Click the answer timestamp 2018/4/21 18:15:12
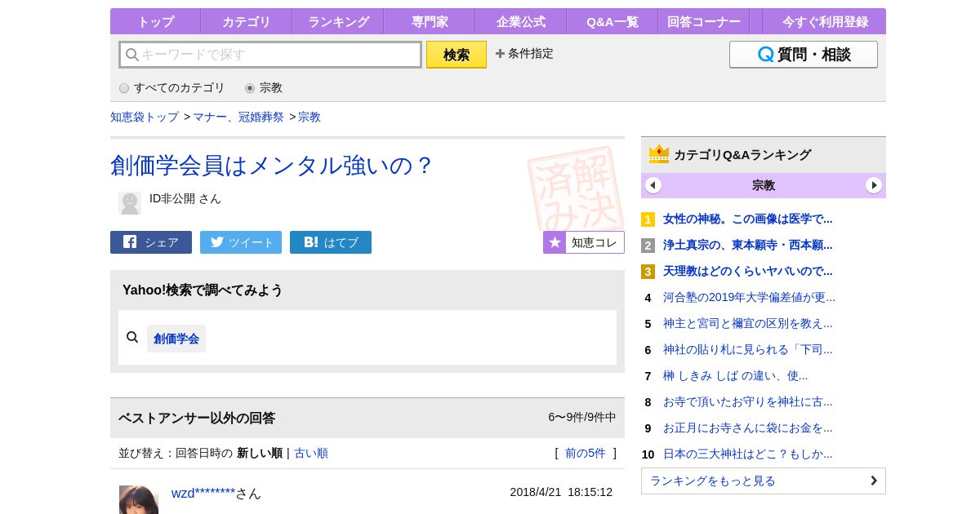The height and width of the screenshot is (514, 980). click(x=561, y=492)
